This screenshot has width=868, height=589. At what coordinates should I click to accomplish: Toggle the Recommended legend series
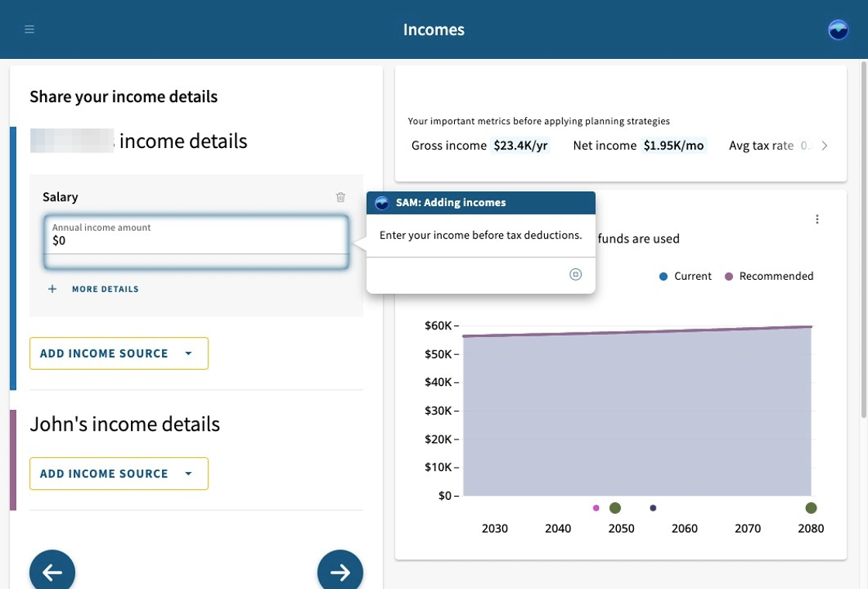769,276
